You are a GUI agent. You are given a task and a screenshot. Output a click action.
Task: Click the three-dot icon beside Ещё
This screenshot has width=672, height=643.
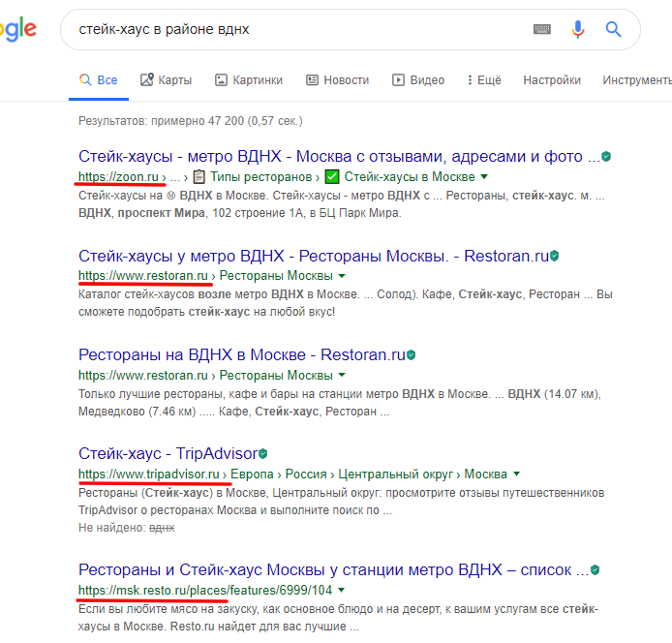pos(470,80)
